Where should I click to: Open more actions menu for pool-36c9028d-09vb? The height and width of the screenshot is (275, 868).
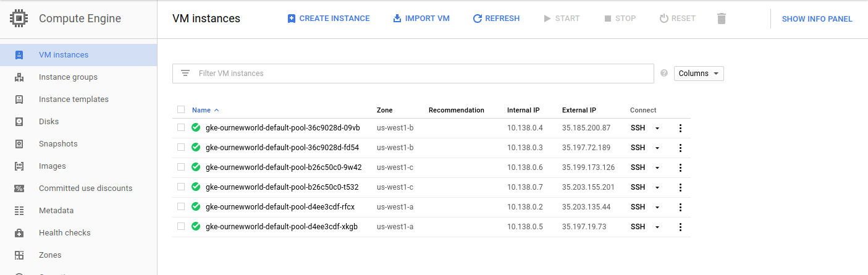click(680, 128)
